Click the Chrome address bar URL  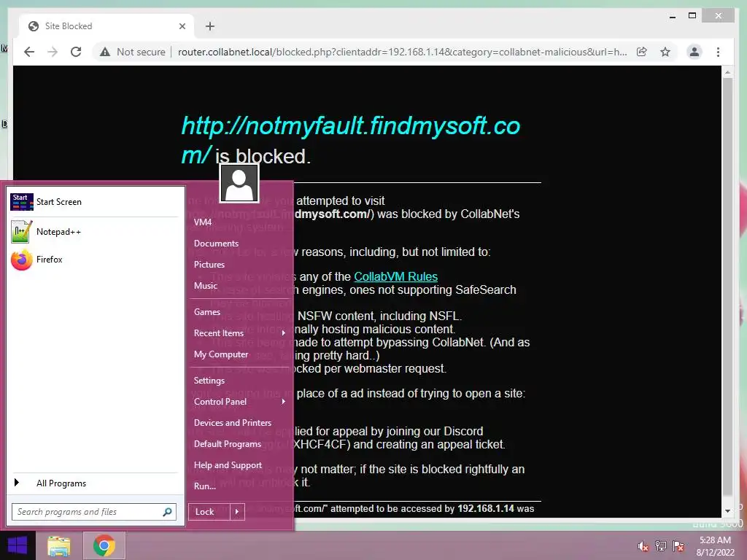point(402,52)
